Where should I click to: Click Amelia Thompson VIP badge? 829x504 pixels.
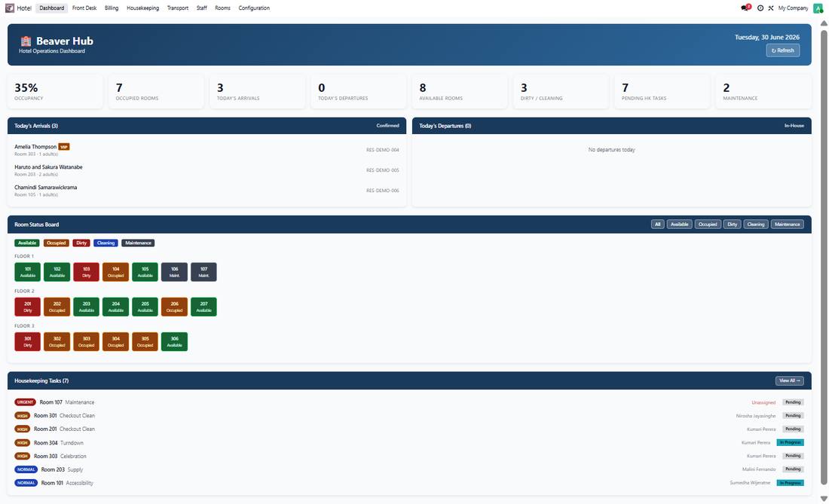tap(64, 147)
